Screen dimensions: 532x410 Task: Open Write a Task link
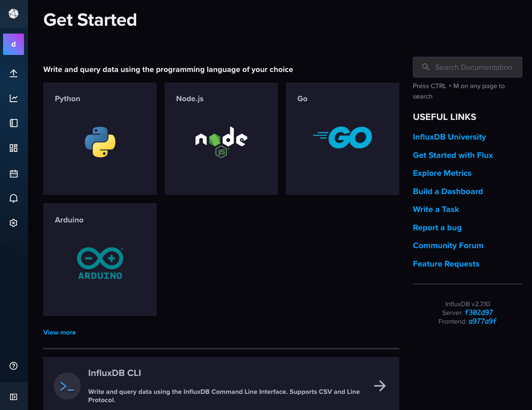[436, 209]
